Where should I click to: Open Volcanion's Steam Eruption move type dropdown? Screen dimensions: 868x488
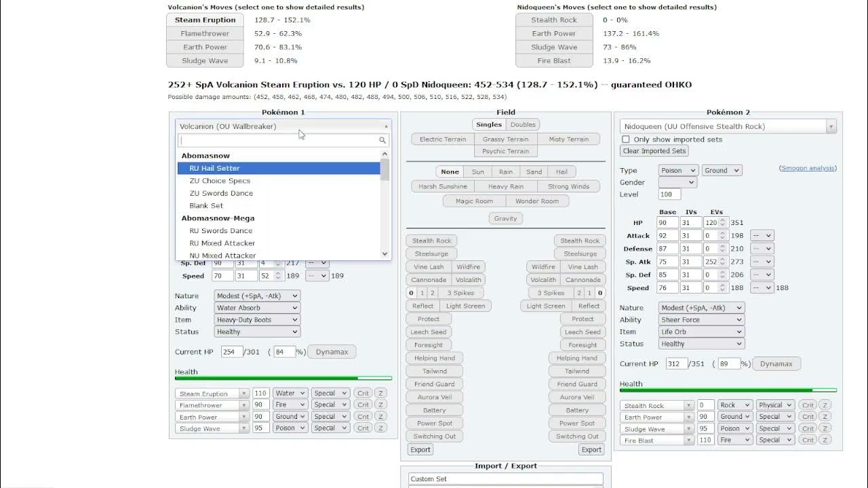pyautogui.click(x=290, y=394)
